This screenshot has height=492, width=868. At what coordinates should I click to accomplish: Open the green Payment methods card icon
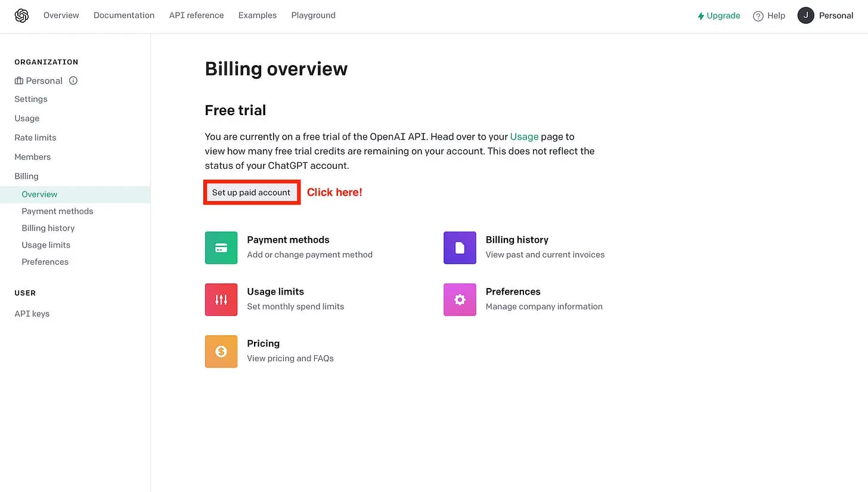221,247
